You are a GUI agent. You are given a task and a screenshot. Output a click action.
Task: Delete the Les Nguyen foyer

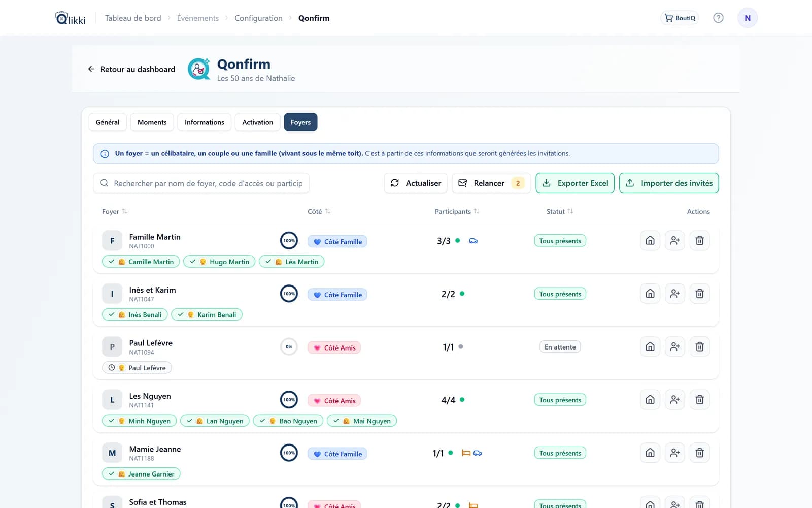click(x=700, y=400)
